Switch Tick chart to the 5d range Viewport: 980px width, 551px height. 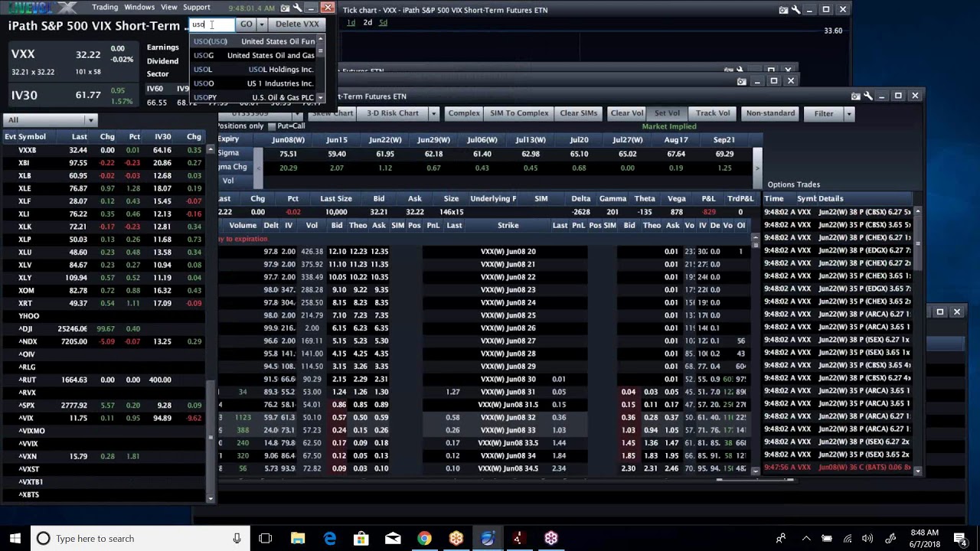pyautogui.click(x=383, y=23)
